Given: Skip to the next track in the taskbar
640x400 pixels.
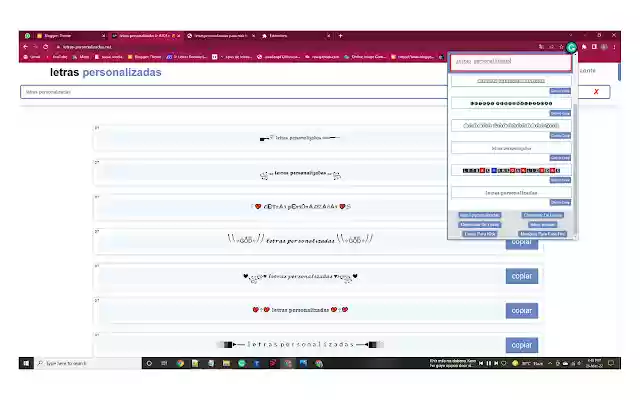Looking at the screenshot, I should point(496,363).
